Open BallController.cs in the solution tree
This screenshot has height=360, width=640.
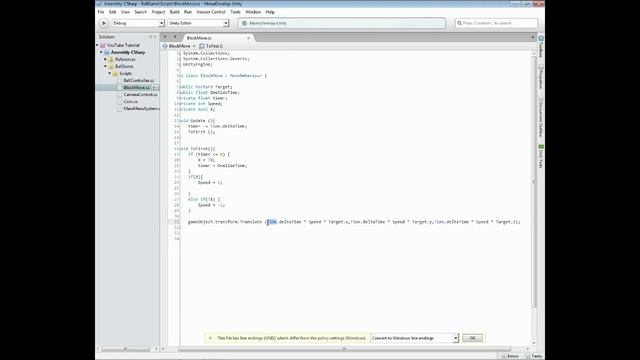tap(139, 80)
